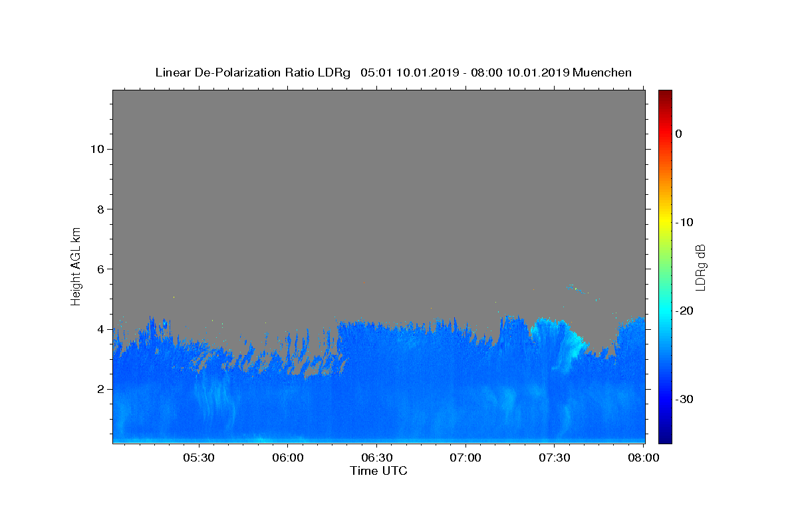This screenshot has width=798, height=532.
Task: Click the colorbar tick label '-20'
Action: pos(684,311)
